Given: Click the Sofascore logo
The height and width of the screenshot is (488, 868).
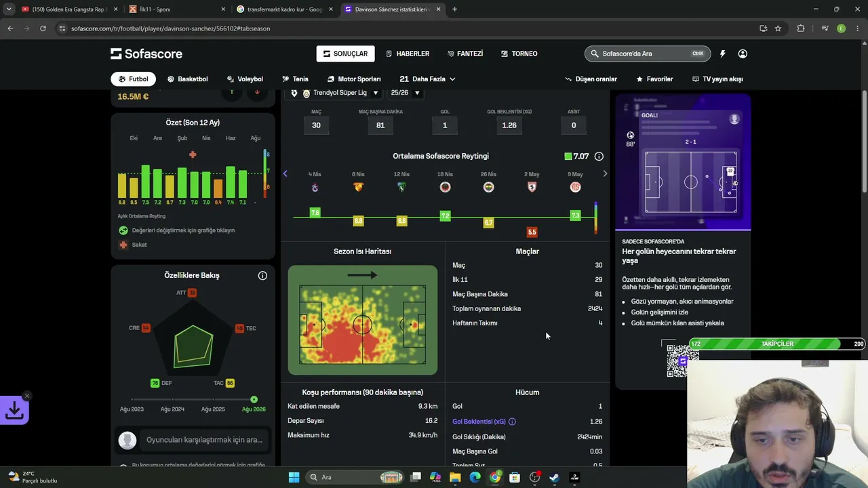Looking at the screenshot, I should click(x=146, y=54).
